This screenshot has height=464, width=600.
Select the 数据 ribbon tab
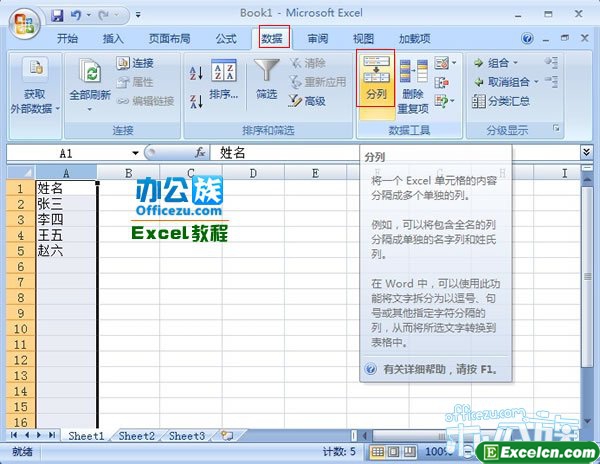coord(272,38)
